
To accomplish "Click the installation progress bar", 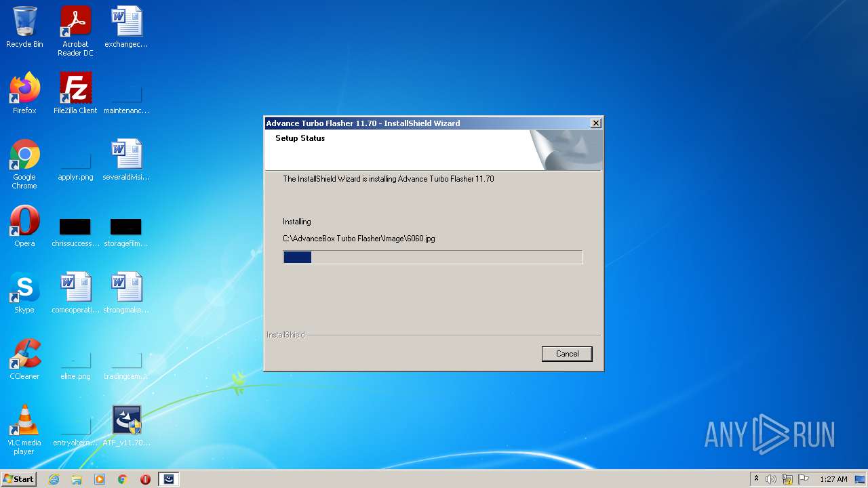I will pos(433,257).
